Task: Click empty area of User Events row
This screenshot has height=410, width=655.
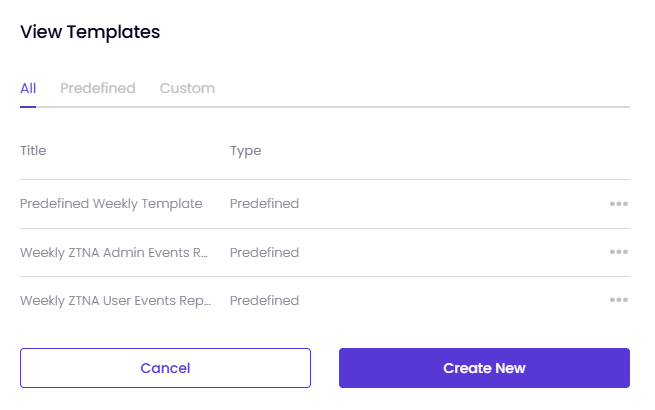Action: point(451,300)
